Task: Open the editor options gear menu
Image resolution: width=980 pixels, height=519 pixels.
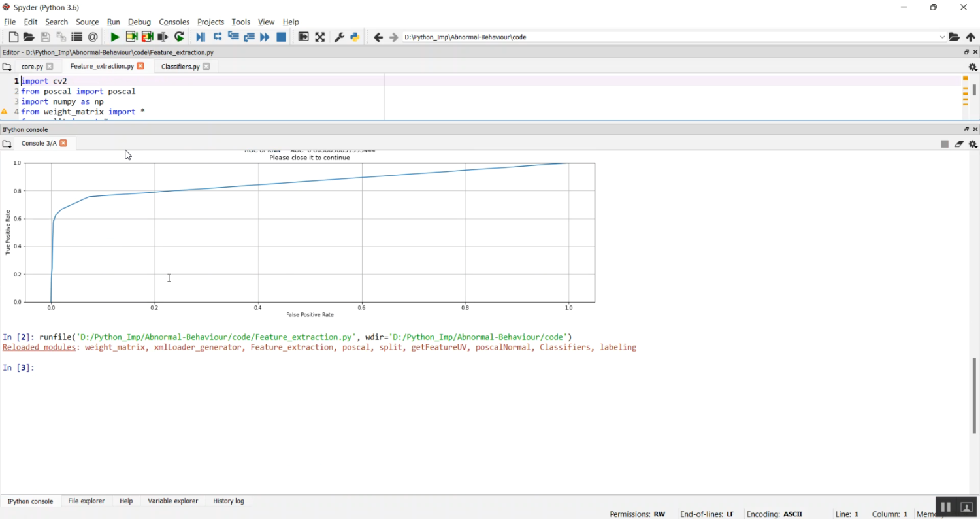Action: pyautogui.click(x=973, y=67)
